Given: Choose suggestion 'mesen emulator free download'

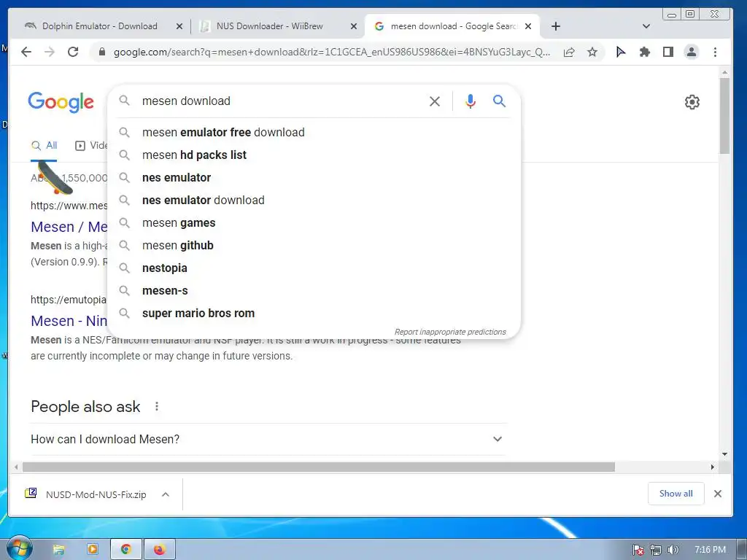Looking at the screenshot, I should [314, 133].
